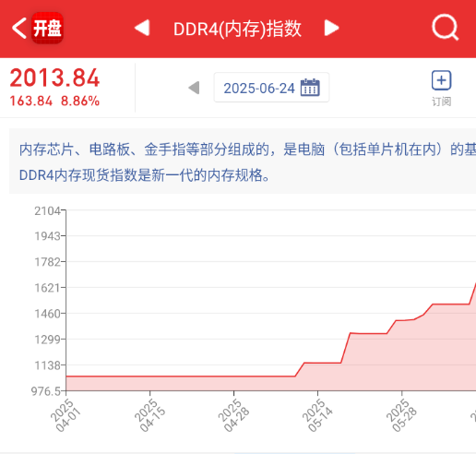The width and height of the screenshot is (476, 454).
Task: Tap the back arrow in header
Action: (x=19, y=28)
